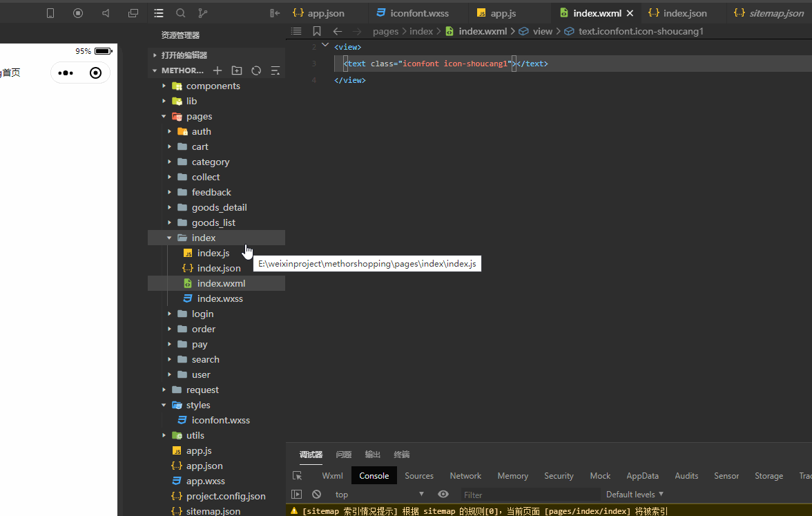Click the new file plus icon
Screen dimensions: 812x516
pos(217,70)
